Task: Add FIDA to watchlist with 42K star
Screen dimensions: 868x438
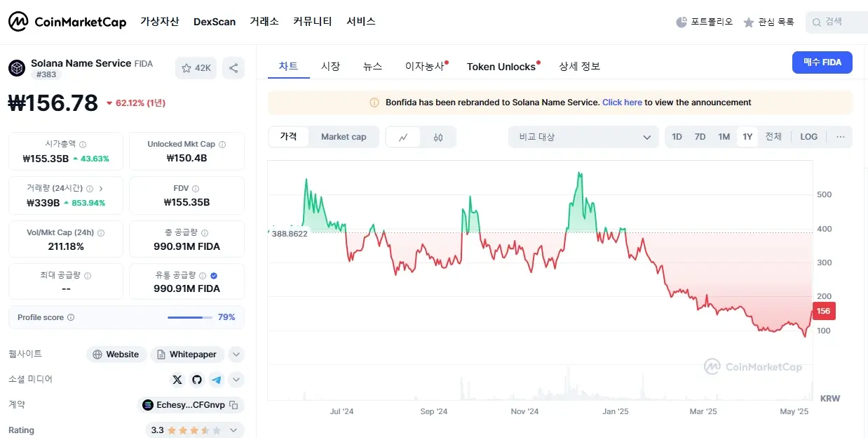Action: point(196,68)
